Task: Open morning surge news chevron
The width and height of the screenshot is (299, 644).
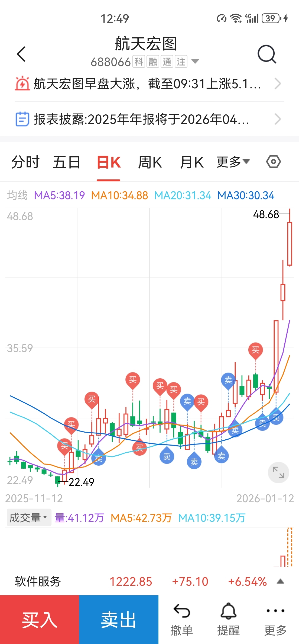Action: (x=278, y=83)
